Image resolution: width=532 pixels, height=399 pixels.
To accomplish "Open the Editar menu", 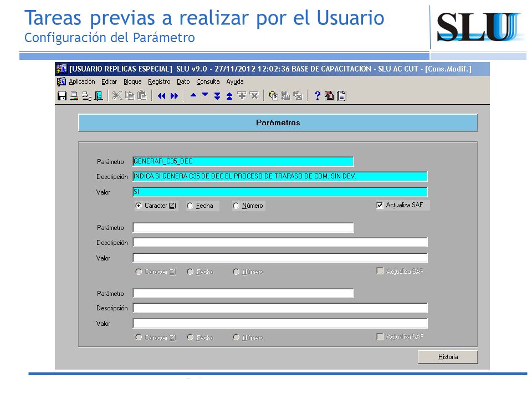I will (109, 82).
